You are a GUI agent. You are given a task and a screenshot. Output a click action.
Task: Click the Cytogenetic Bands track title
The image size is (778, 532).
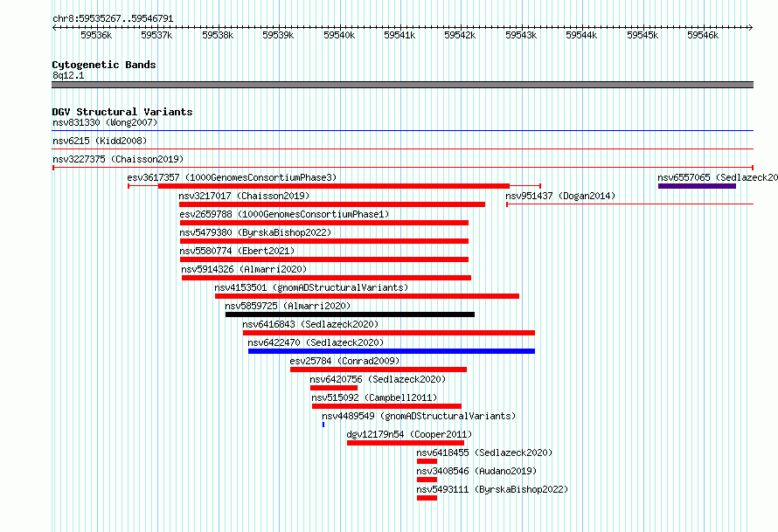[x=104, y=65]
